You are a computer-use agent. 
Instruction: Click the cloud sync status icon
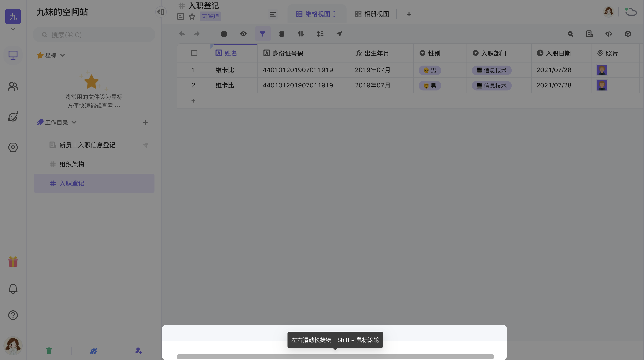tap(631, 12)
